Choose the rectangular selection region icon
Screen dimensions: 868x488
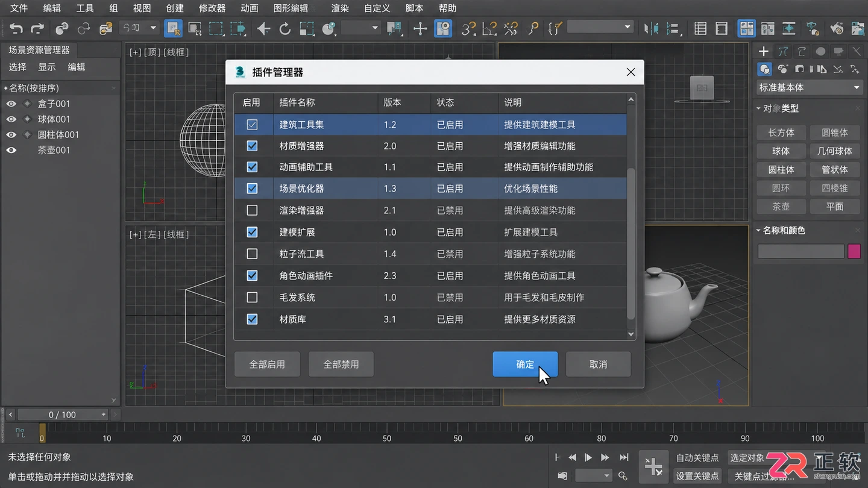(x=216, y=28)
